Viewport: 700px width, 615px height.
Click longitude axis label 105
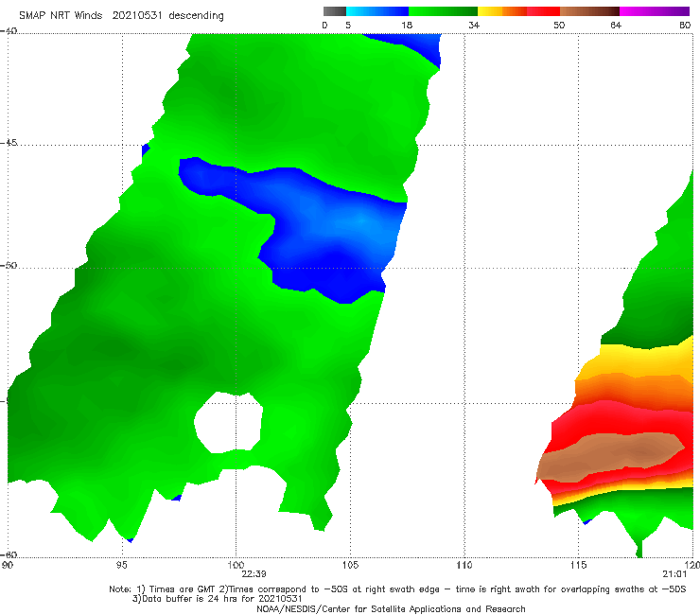click(x=350, y=565)
